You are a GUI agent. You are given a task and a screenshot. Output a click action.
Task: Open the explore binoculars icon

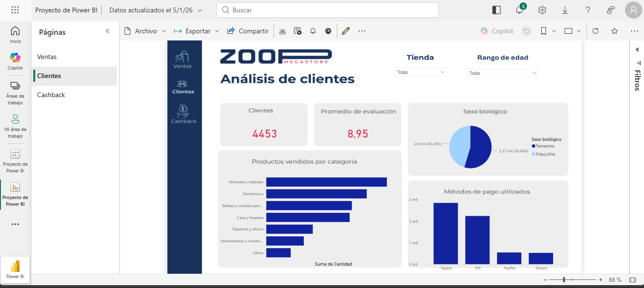click(283, 30)
